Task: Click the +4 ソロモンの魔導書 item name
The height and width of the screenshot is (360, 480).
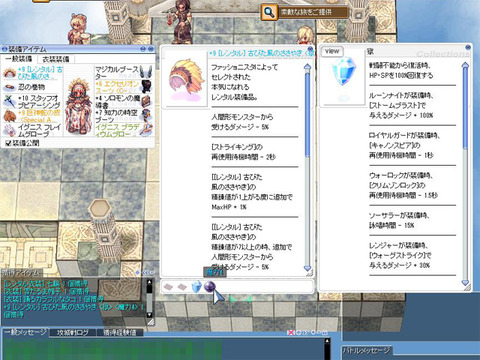Action: [118, 101]
